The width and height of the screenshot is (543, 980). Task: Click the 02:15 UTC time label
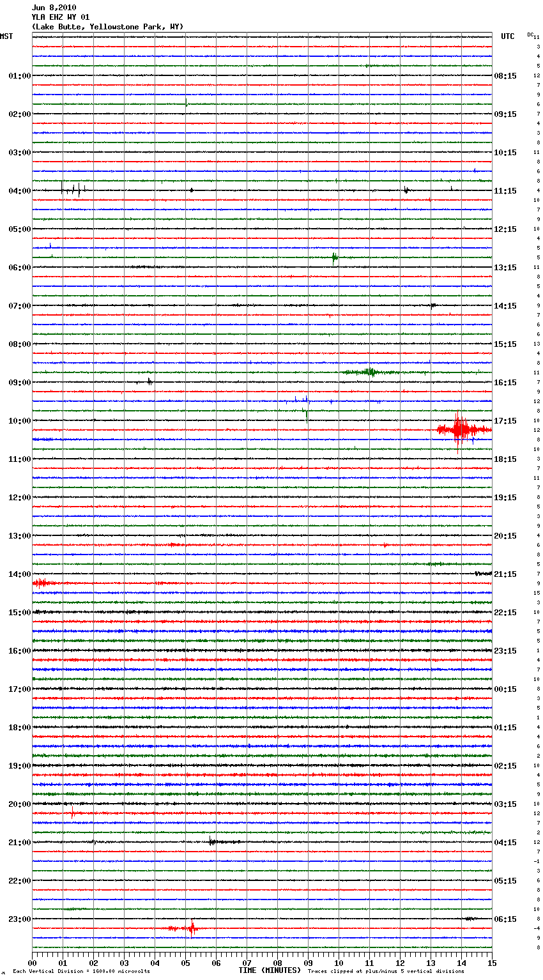(505, 766)
